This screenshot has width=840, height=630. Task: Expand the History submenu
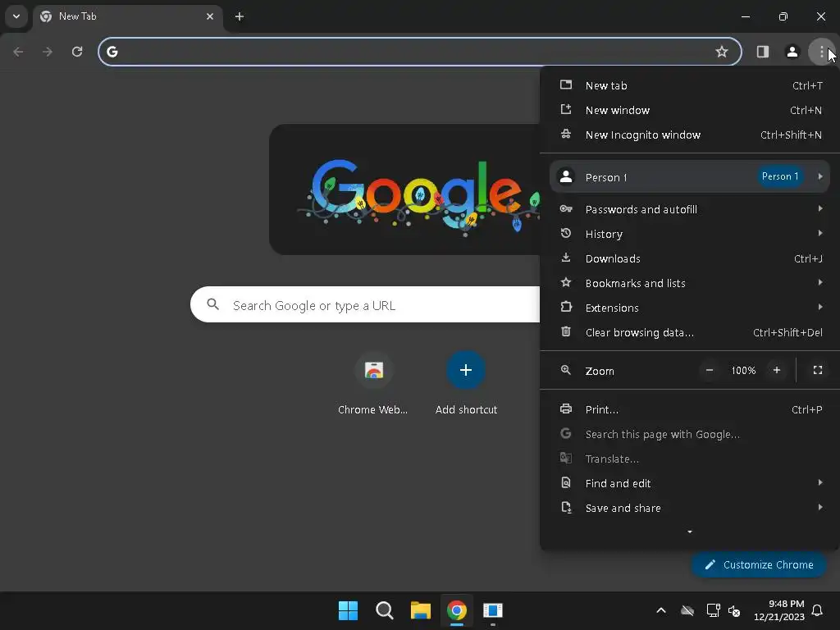pyautogui.click(x=689, y=234)
